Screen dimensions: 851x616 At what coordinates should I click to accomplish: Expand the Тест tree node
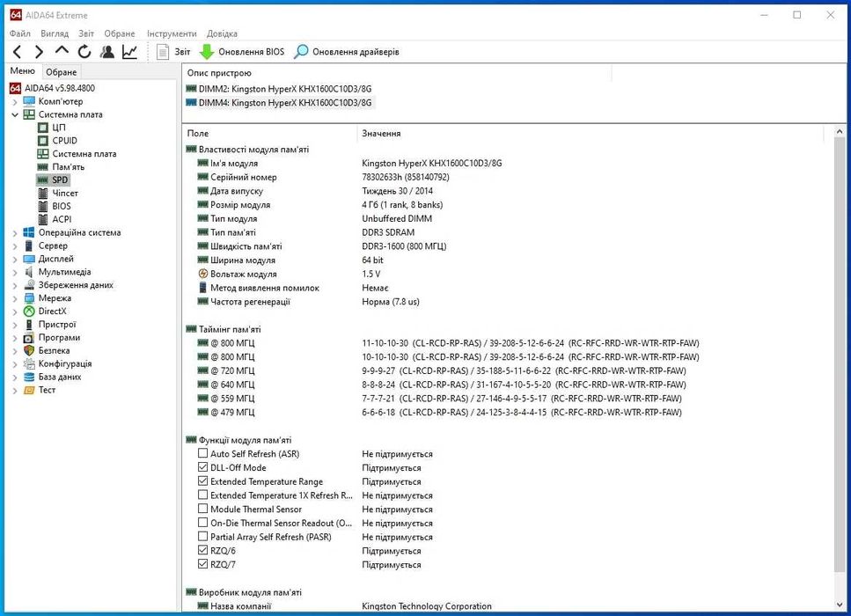point(15,390)
